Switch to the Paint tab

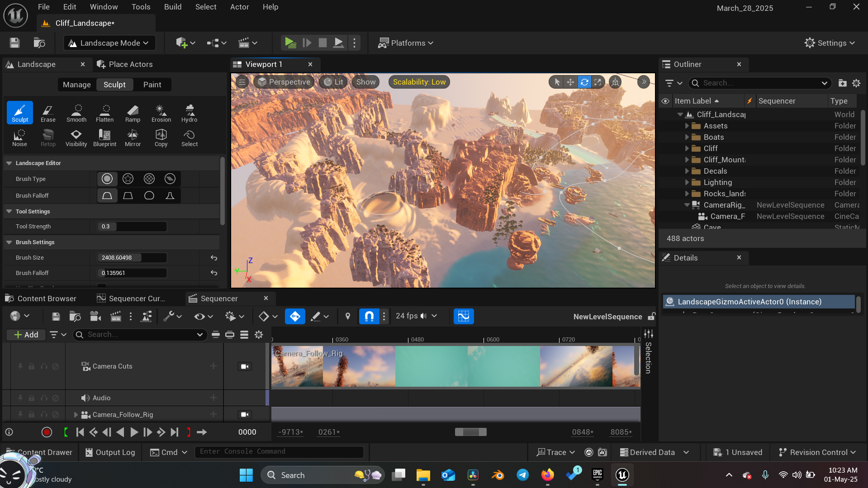tap(152, 85)
